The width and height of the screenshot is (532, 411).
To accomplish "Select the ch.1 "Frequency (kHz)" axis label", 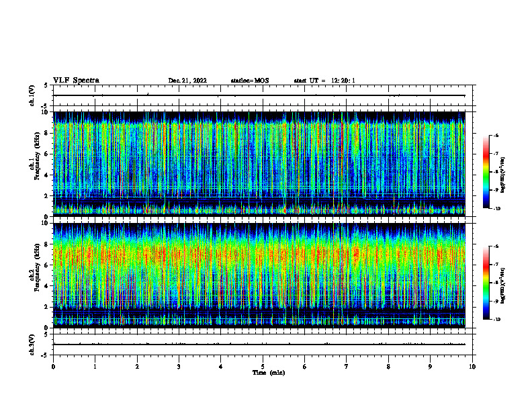I will click(x=36, y=156).
